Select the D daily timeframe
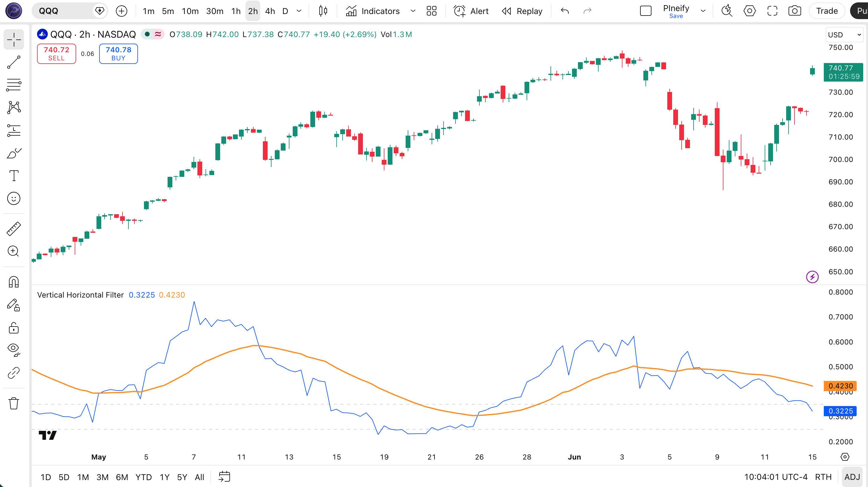This screenshot has height=487, width=868. [x=285, y=11]
